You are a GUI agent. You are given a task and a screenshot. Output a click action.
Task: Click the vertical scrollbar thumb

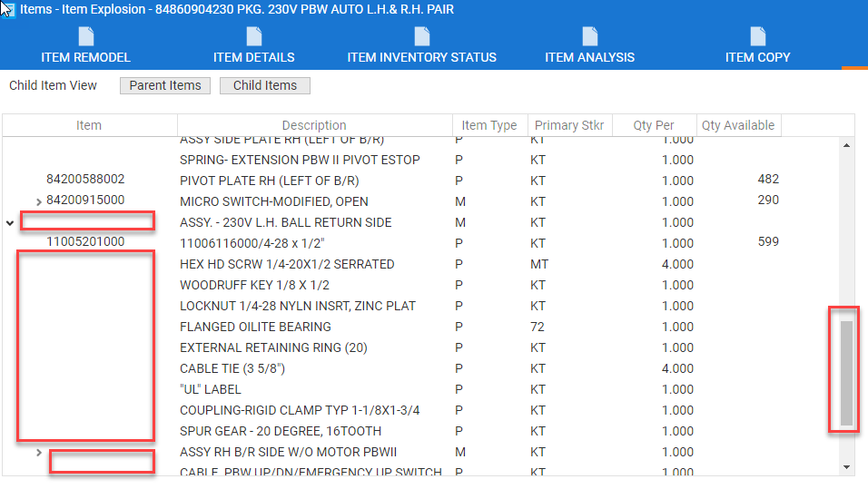click(846, 372)
